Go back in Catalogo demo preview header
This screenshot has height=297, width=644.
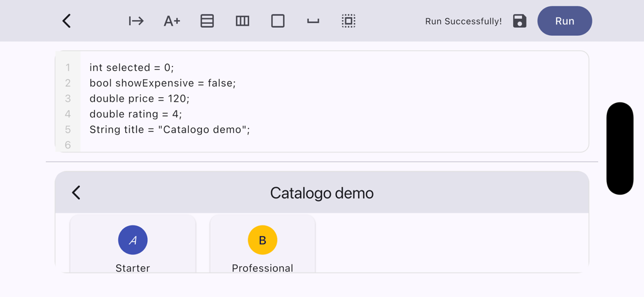tap(76, 192)
